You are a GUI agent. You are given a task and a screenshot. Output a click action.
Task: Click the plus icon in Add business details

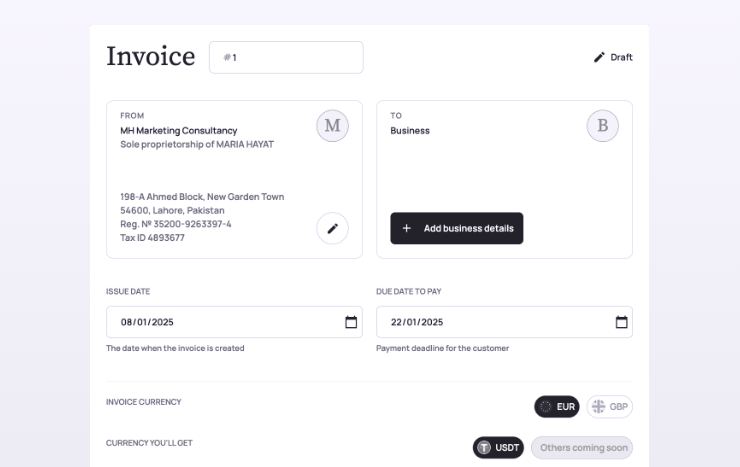406,228
